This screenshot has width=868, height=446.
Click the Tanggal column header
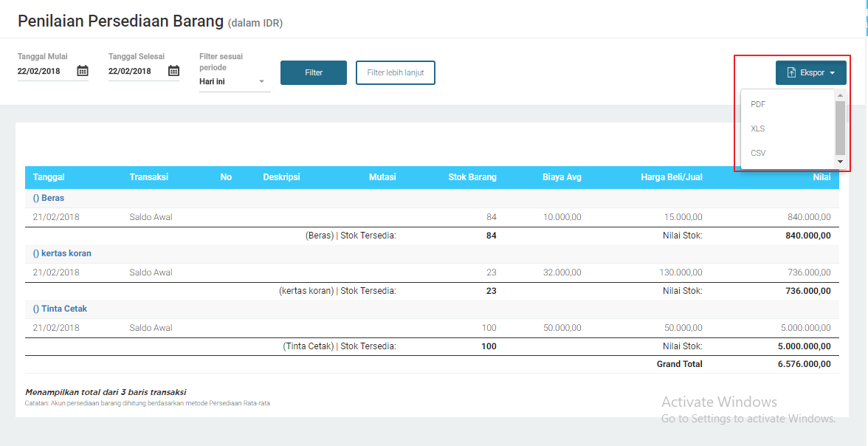(x=49, y=177)
